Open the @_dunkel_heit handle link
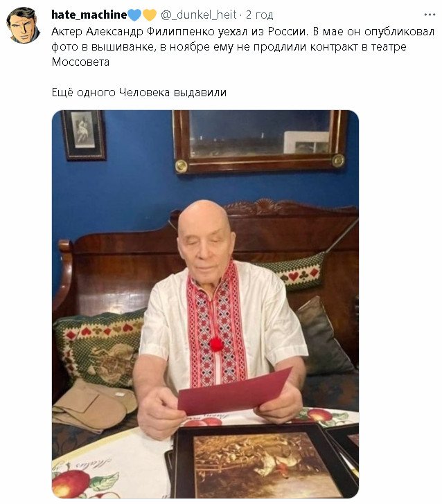This screenshot has width=442, height=504. pyautogui.click(x=198, y=15)
